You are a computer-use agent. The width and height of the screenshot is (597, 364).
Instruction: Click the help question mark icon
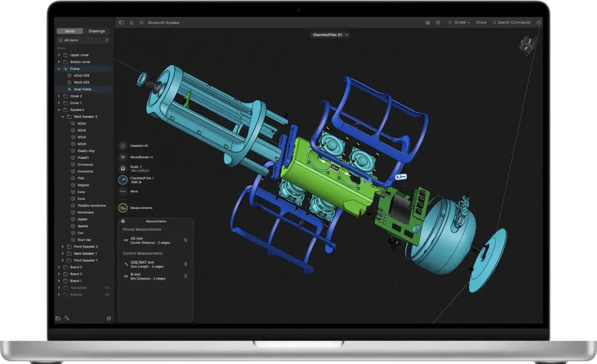point(538,23)
